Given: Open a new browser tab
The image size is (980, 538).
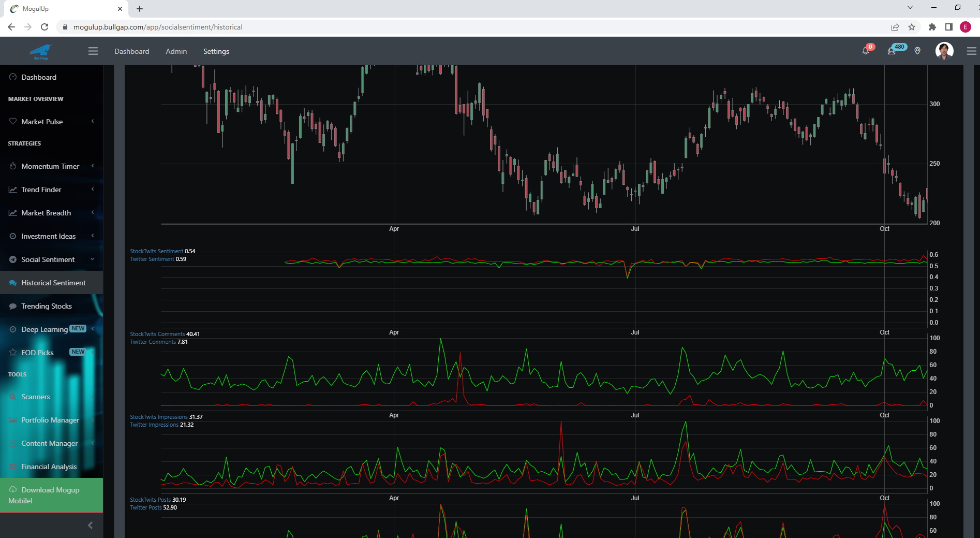Looking at the screenshot, I should pyautogui.click(x=140, y=9).
